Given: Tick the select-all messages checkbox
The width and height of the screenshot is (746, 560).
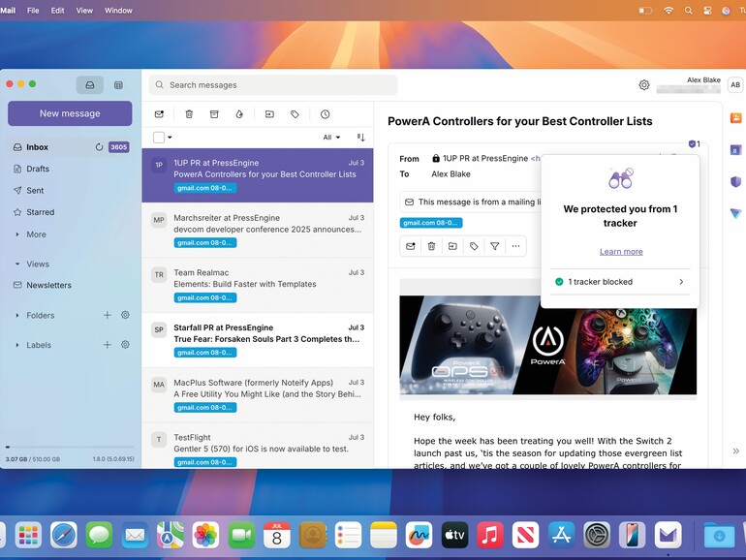Looking at the screenshot, I should (159, 138).
